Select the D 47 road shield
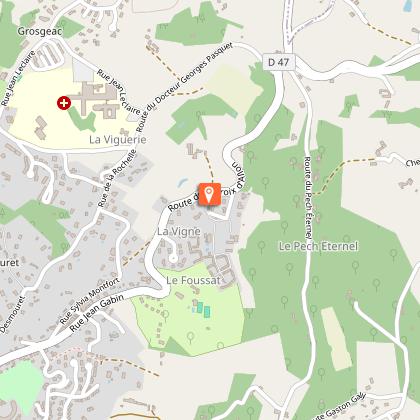 [279, 62]
